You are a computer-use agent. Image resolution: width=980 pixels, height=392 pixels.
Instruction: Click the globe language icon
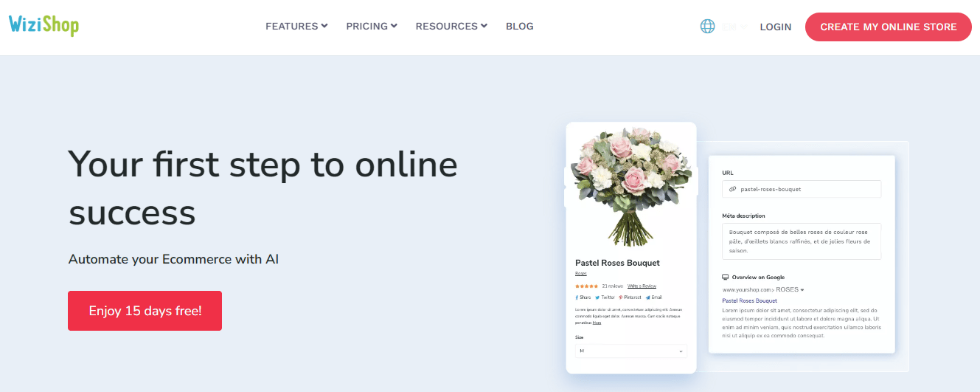pyautogui.click(x=707, y=27)
